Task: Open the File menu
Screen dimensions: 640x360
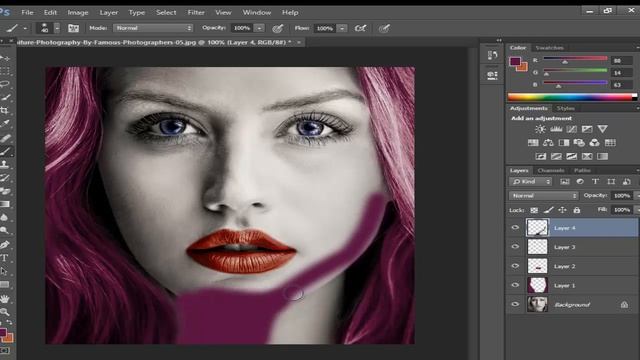Action: 27,13
